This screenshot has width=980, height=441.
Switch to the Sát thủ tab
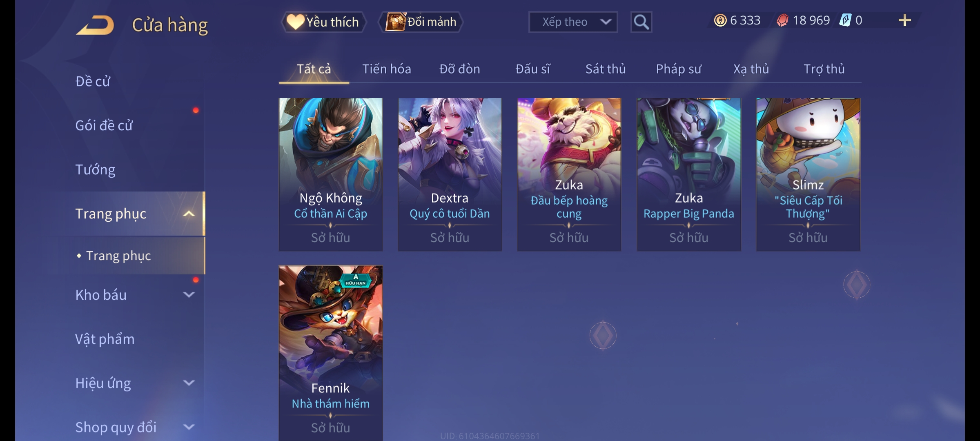coord(606,69)
